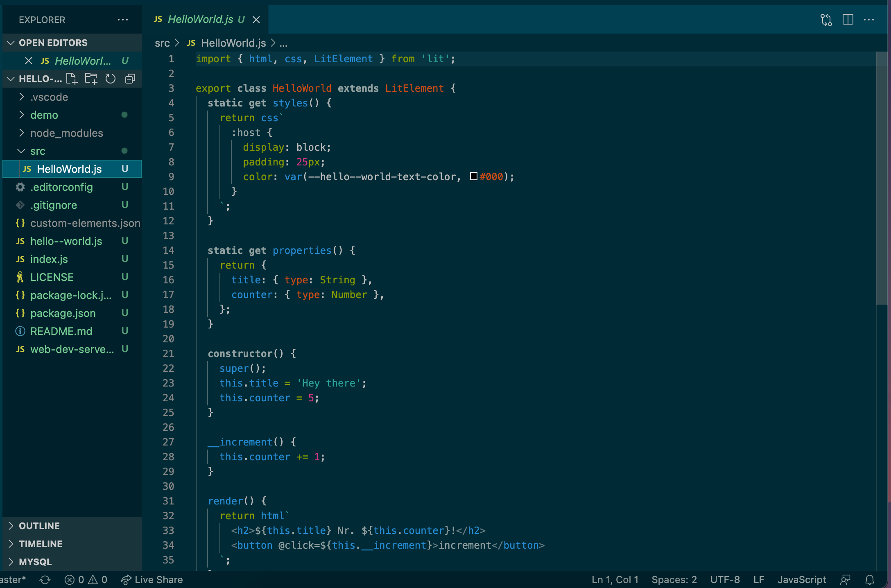Synchronize changes for the master branch
Viewport: 891px width, 588px height.
click(x=45, y=579)
